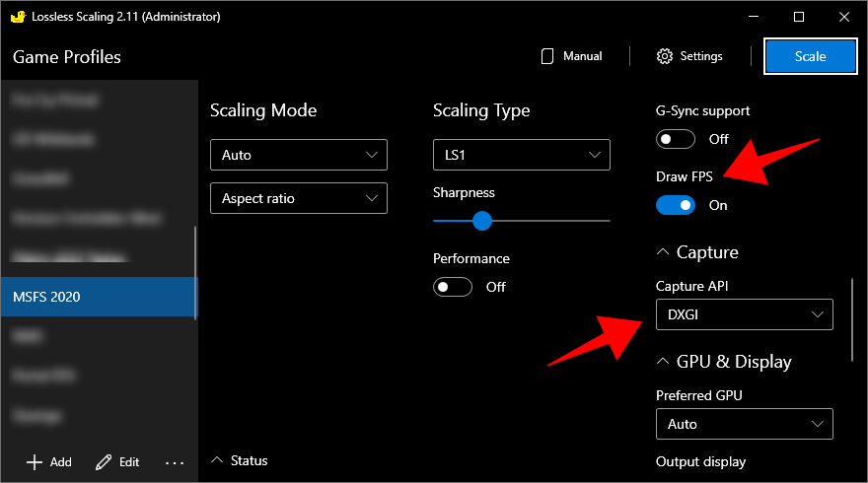This screenshot has width=868, height=483.
Task: Open the Aspect ratio dropdown
Action: click(x=298, y=198)
